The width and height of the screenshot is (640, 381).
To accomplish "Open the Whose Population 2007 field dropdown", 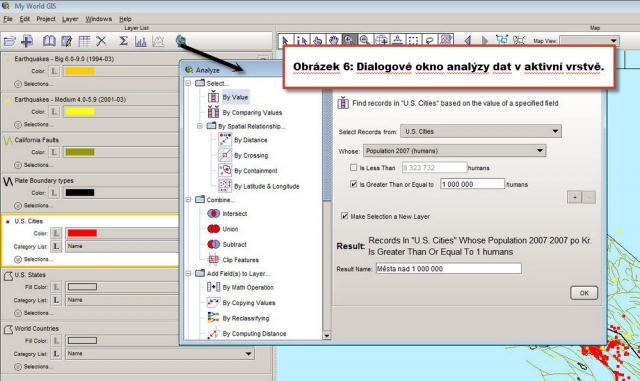I will [x=454, y=151].
